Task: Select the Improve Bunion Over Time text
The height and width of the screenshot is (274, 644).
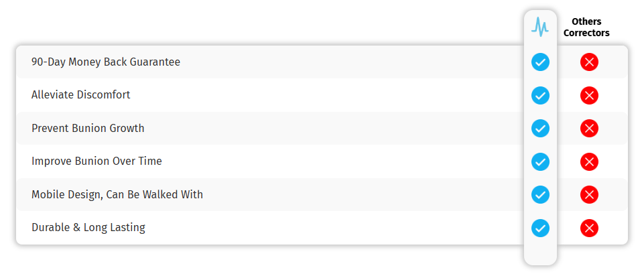Action: [96, 161]
